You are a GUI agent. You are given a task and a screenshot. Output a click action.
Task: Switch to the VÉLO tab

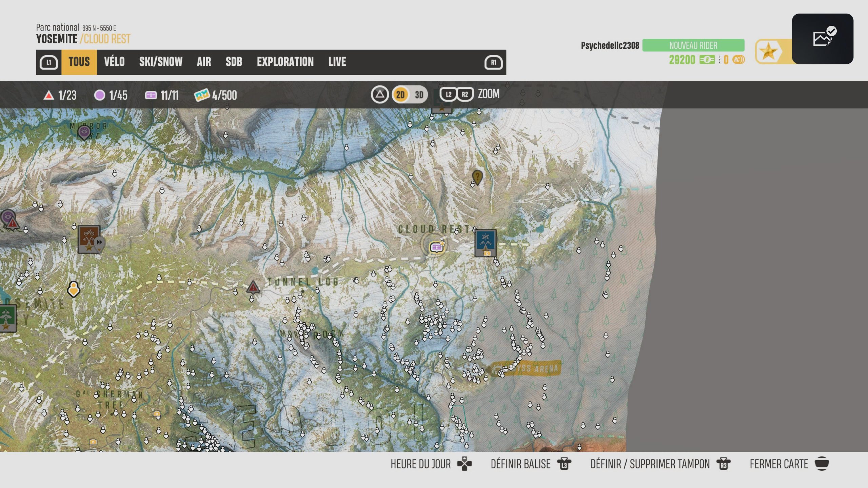(114, 62)
